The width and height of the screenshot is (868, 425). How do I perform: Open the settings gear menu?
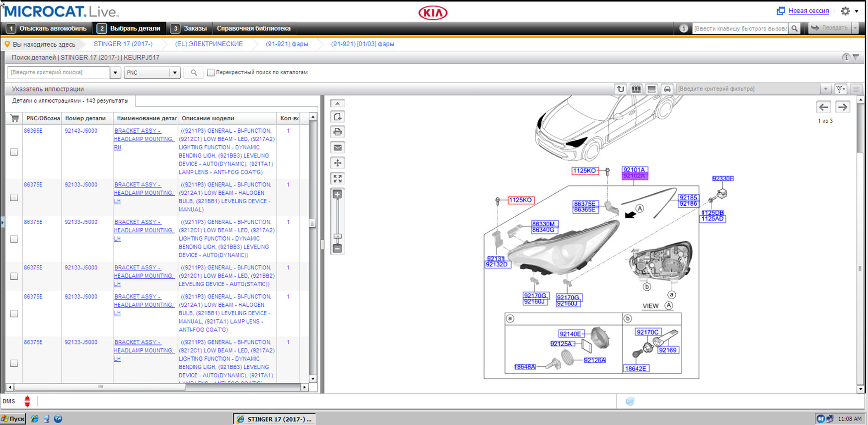coord(846,11)
